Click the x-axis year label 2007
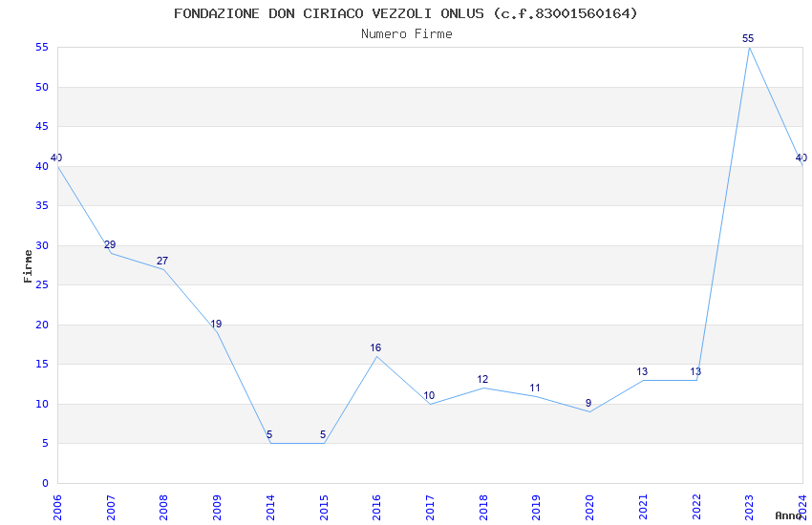This screenshot has width=812, height=525. click(x=110, y=507)
